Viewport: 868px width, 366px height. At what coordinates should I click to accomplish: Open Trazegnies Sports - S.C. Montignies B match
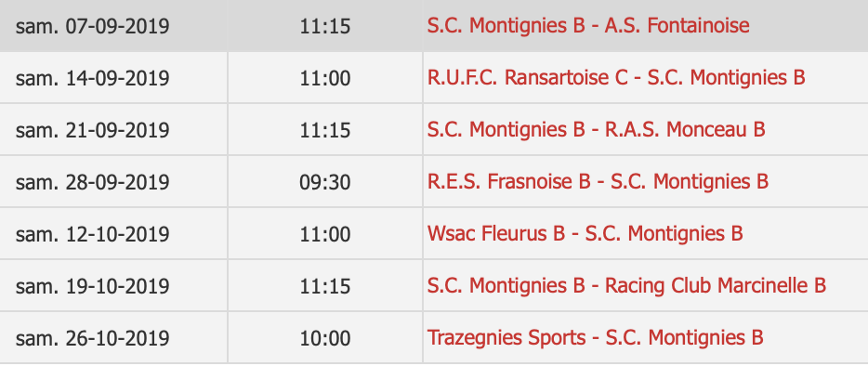(x=595, y=338)
